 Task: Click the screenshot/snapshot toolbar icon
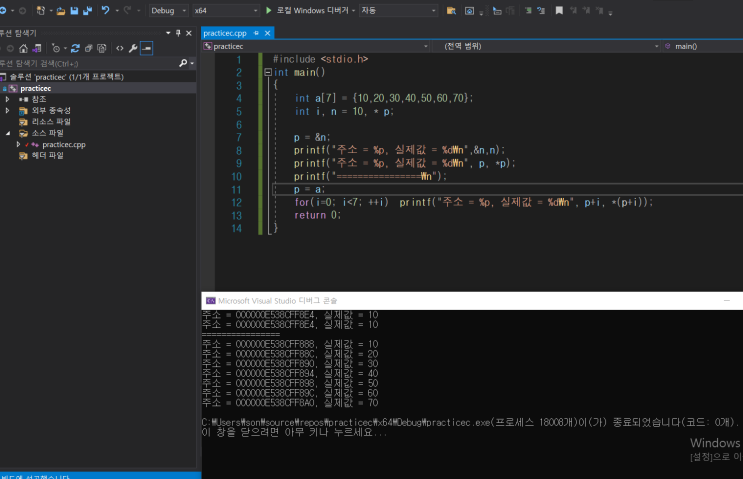(x=469, y=10)
